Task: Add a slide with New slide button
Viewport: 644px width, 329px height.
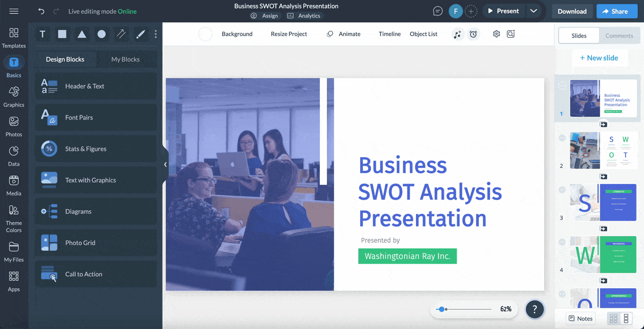Action: [x=600, y=57]
